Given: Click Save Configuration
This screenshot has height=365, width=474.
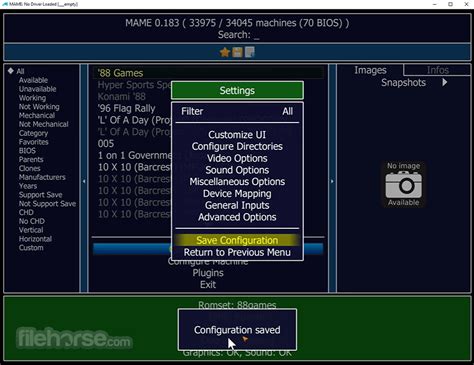Looking at the screenshot, I should pyautogui.click(x=237, y=240).
